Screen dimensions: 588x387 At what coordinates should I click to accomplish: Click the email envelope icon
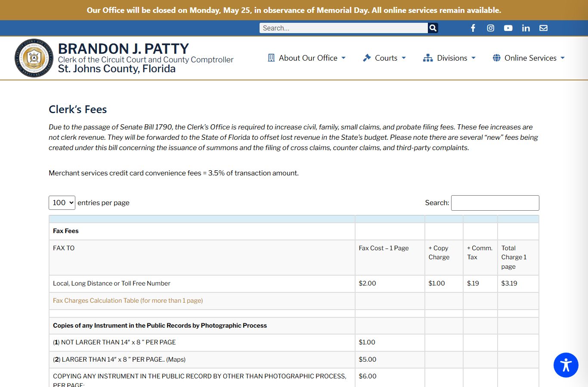pos(544,28)
